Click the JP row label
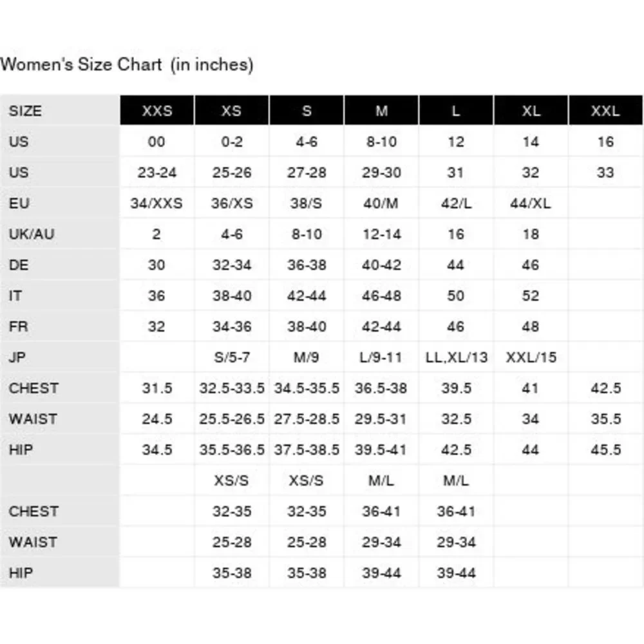Screen dimensions: 644x644 pyautogui.click(x=18, y=357)
